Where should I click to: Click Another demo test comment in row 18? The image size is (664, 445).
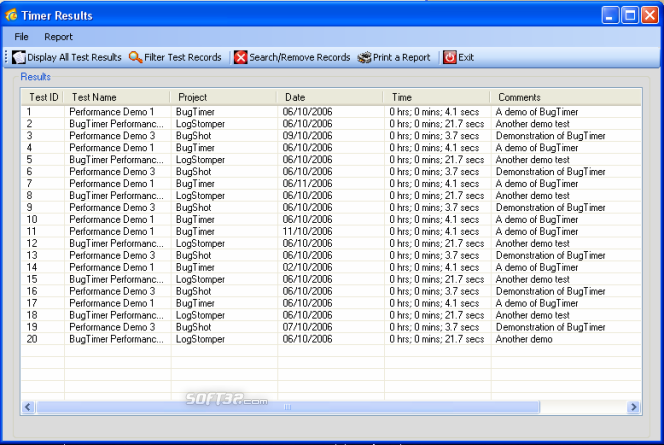pyautogui.click(x=532, y=315)
